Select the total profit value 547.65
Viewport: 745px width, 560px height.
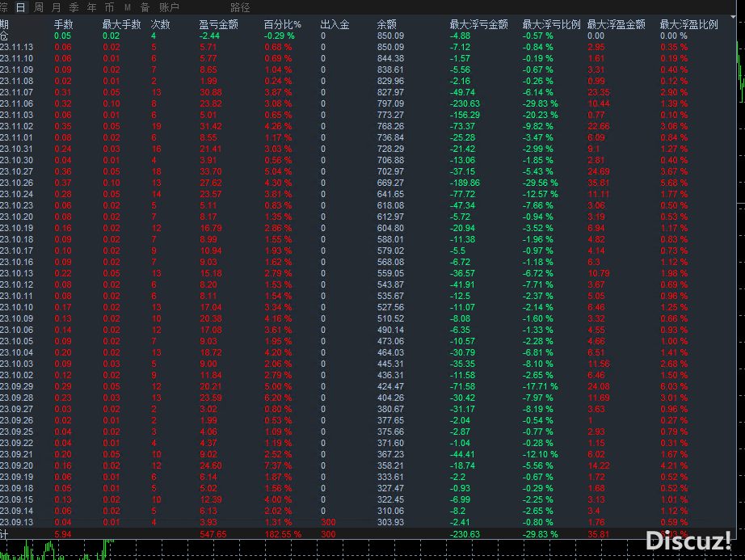[213, 534]
